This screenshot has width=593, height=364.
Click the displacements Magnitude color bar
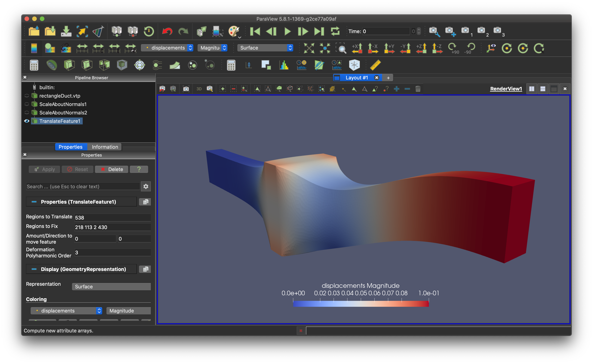tap(361, 304)
